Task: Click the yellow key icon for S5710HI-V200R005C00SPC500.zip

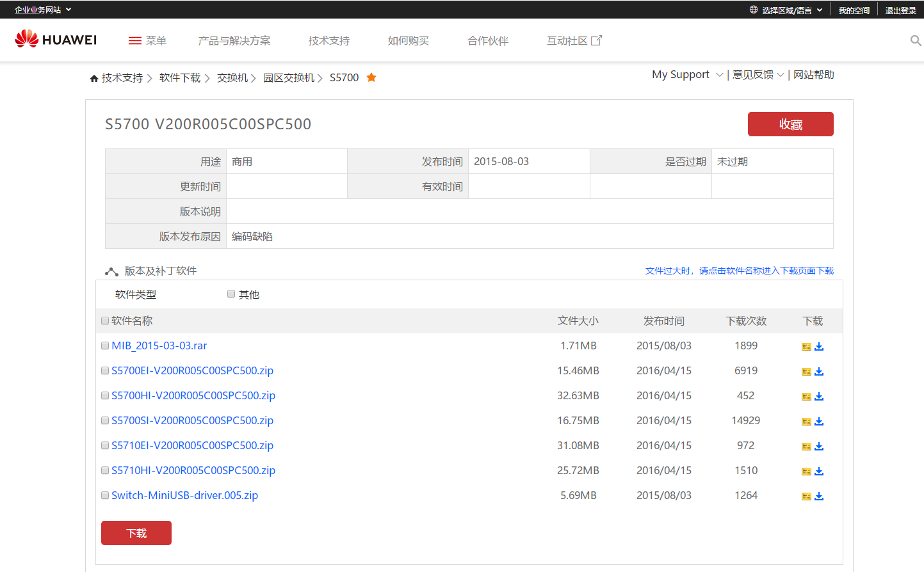Action: [x=806, y=472]
